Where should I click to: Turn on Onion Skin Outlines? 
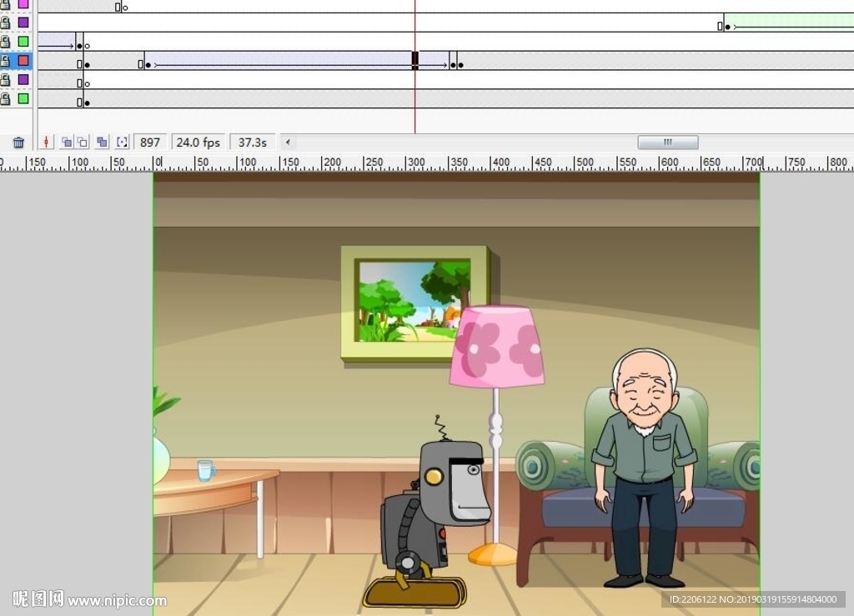click(82, 143)
